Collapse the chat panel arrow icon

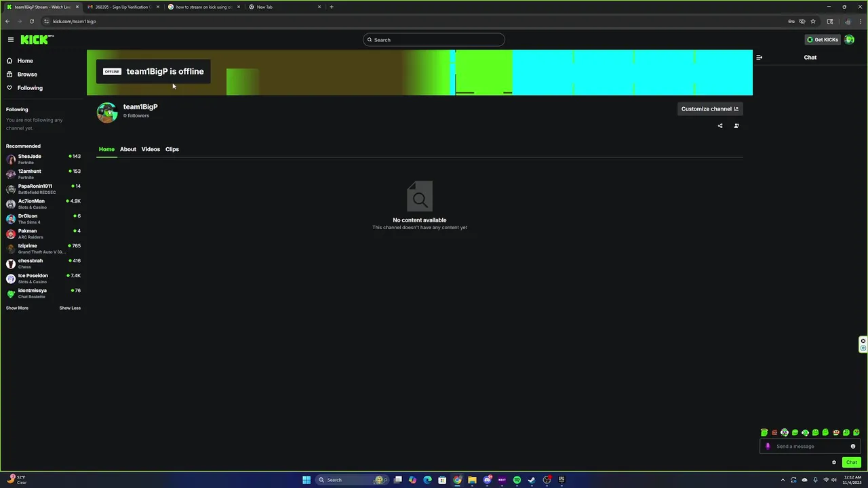(x=759, y=58)
